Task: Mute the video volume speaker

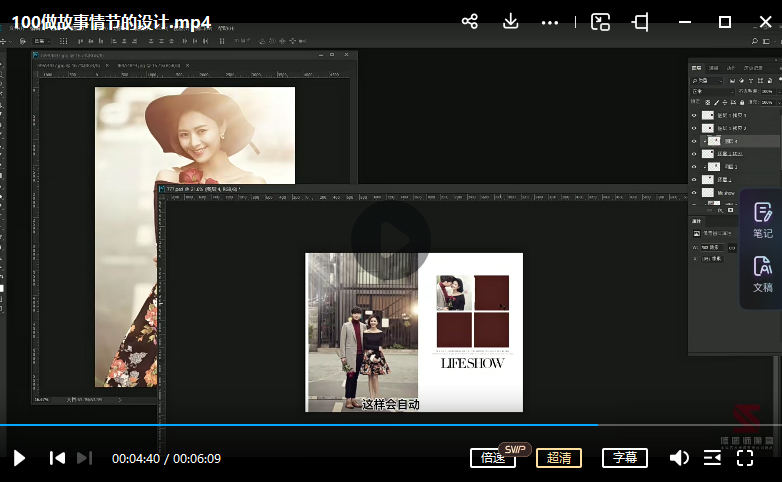Action: pos(679,458)
